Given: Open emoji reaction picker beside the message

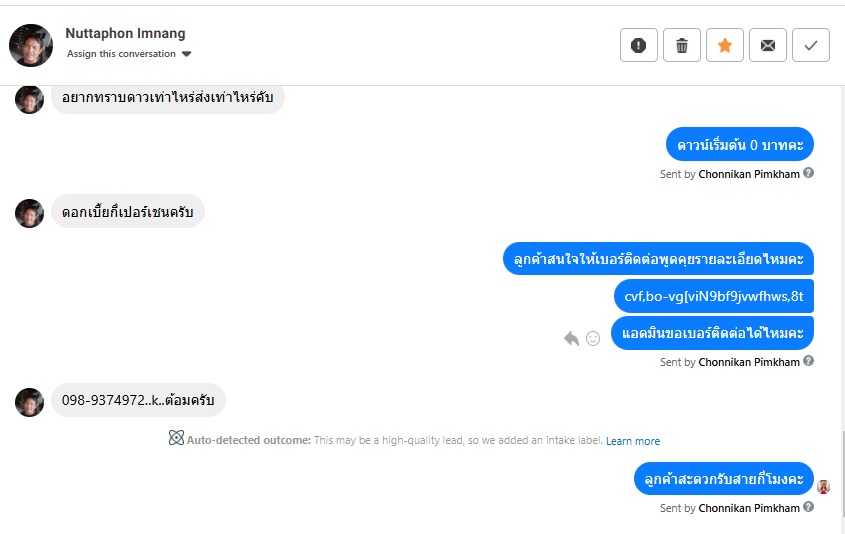Looking at the screenshot, I should (x=593, y=339).
